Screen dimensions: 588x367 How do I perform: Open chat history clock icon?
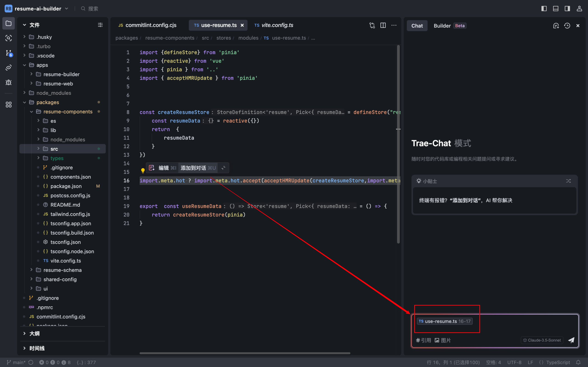(567, 26)
